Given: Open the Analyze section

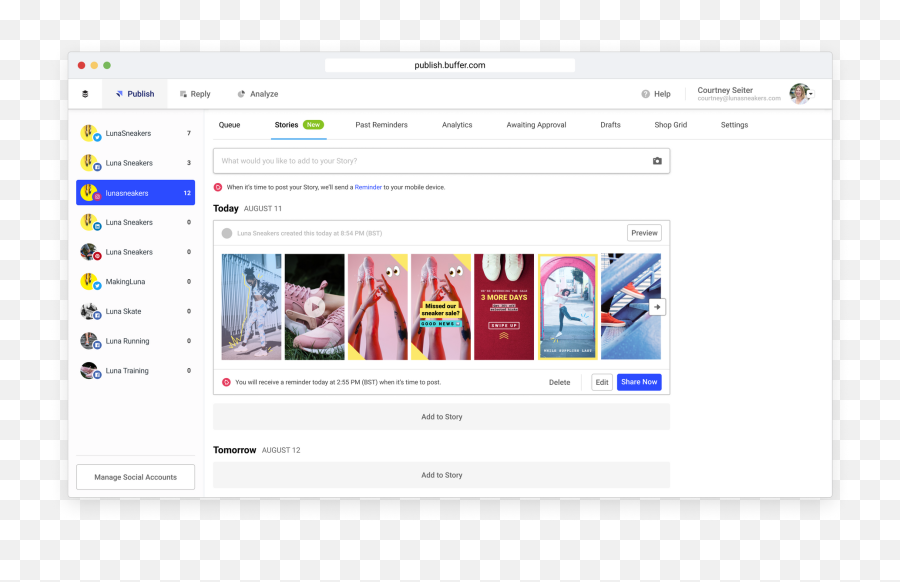Looking at the screenshot, I should (x=257, y=94).
